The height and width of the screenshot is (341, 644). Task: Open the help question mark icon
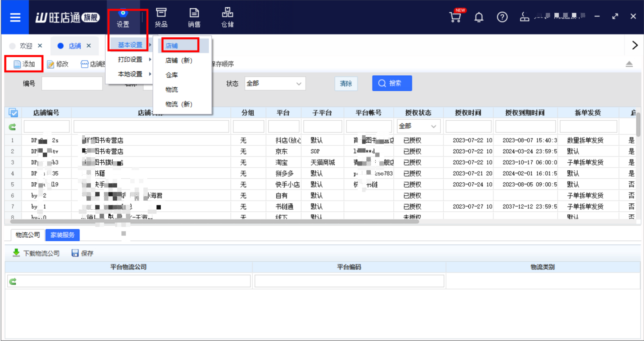502,17
